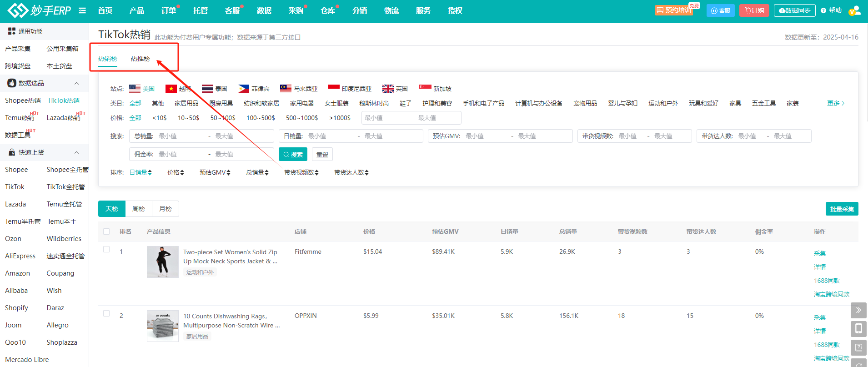Viewport: 868px width, 367px height.
Task: Sort by 价格
Action: pos(176,172)
